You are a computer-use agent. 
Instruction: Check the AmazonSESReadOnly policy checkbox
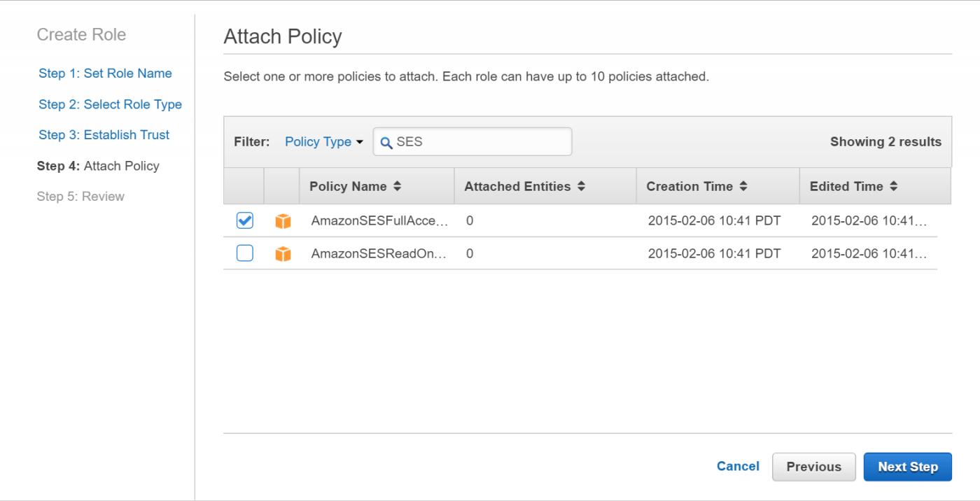245,253
